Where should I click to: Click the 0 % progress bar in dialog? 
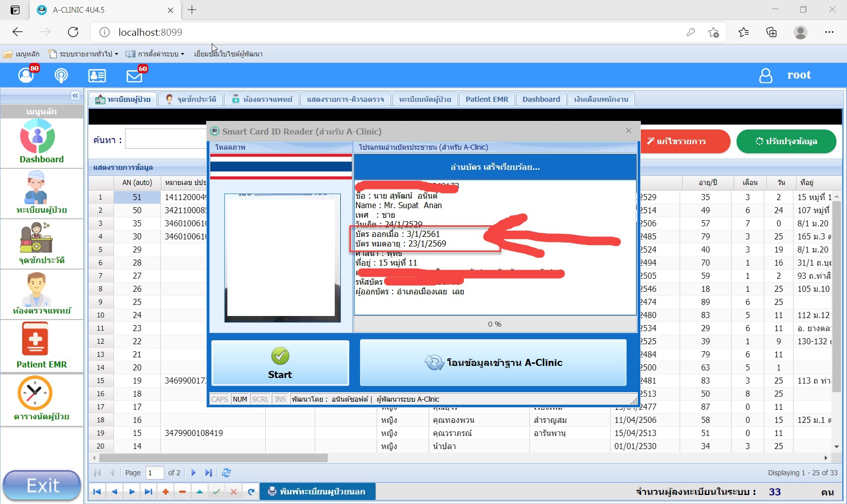point(495,324)
